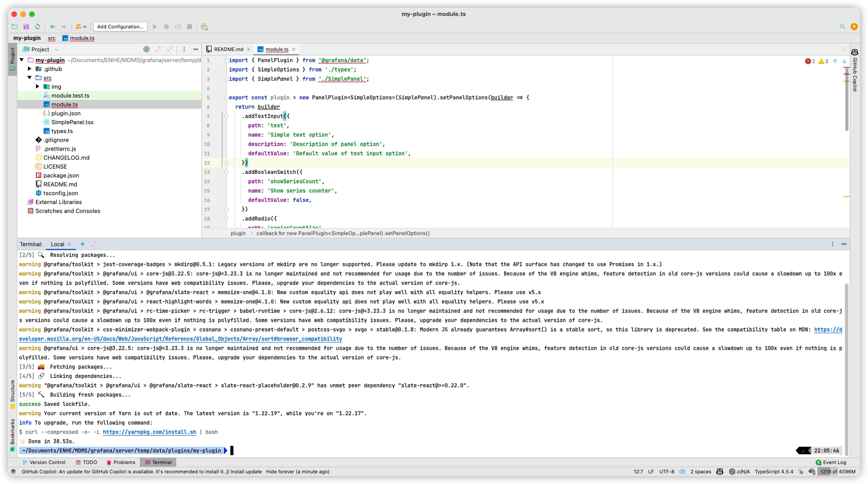Open the developer.mozilla.org browser_compatibility link

180,339
